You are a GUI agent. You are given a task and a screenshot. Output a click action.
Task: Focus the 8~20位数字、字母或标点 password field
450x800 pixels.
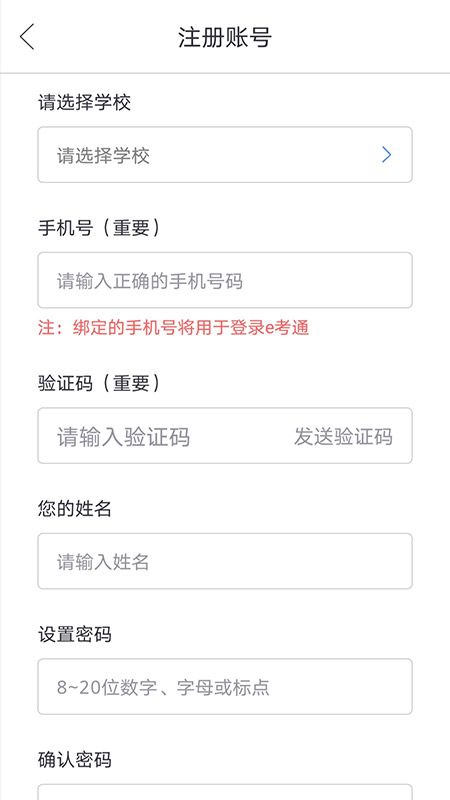[225, 687]
